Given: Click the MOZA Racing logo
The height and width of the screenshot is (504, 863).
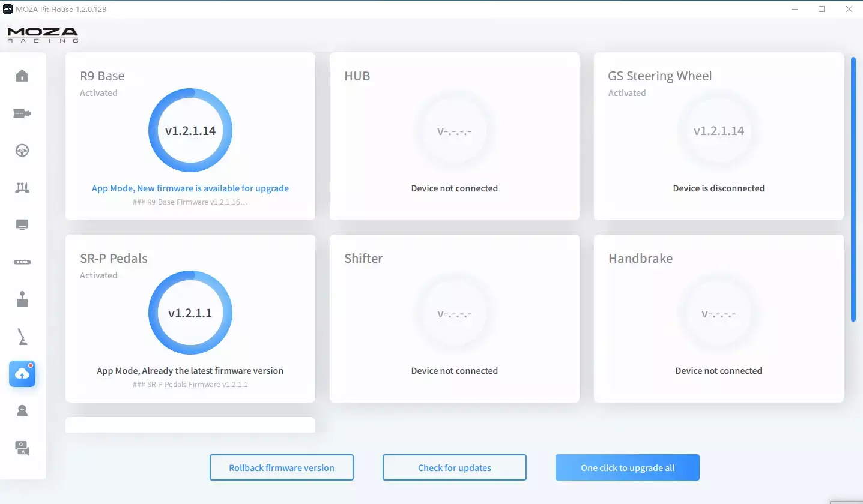Looking at the screenshot, I should (43, 35).
